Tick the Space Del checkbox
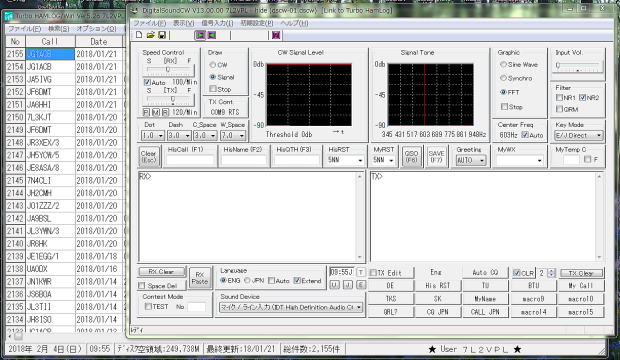Viewport: 620px width, 360px height. pos(142,286)
